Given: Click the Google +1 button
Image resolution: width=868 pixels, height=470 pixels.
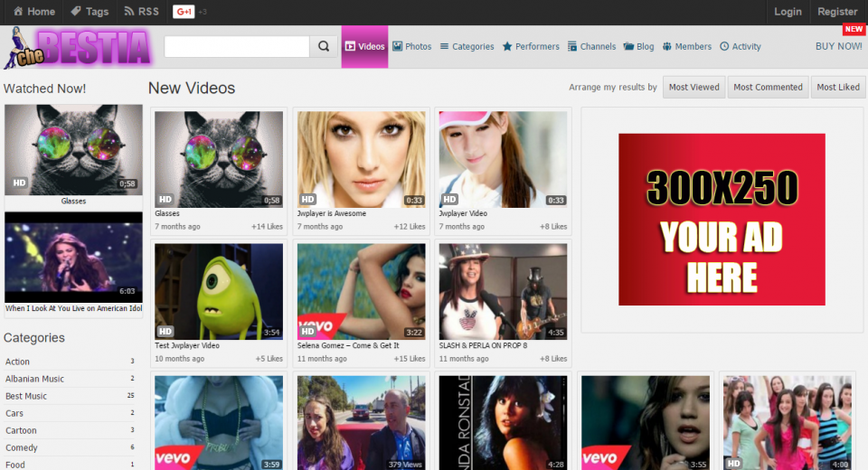Looking at the screenshot, I should [184, 11].
